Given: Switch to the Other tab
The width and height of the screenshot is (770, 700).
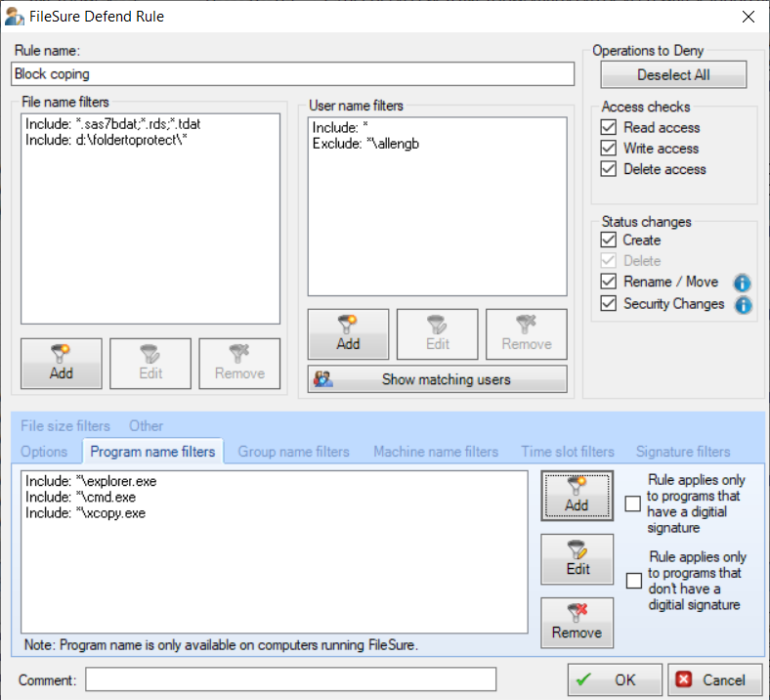Looking at the screenshot, I should (x=146, y=425).
